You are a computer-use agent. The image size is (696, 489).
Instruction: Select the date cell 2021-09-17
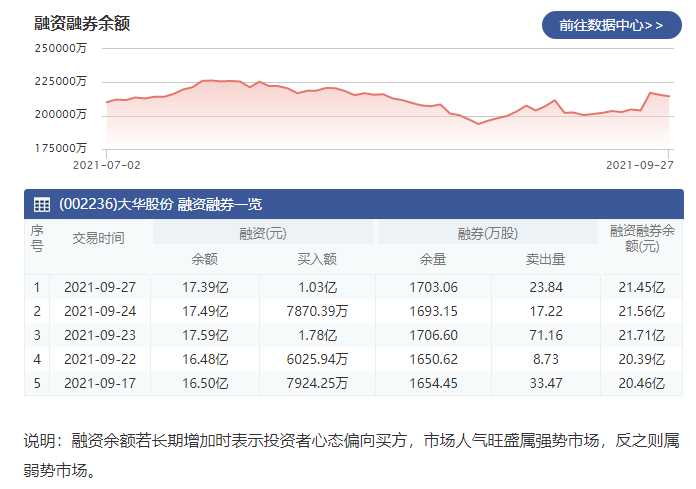click(x=100, y=383)
